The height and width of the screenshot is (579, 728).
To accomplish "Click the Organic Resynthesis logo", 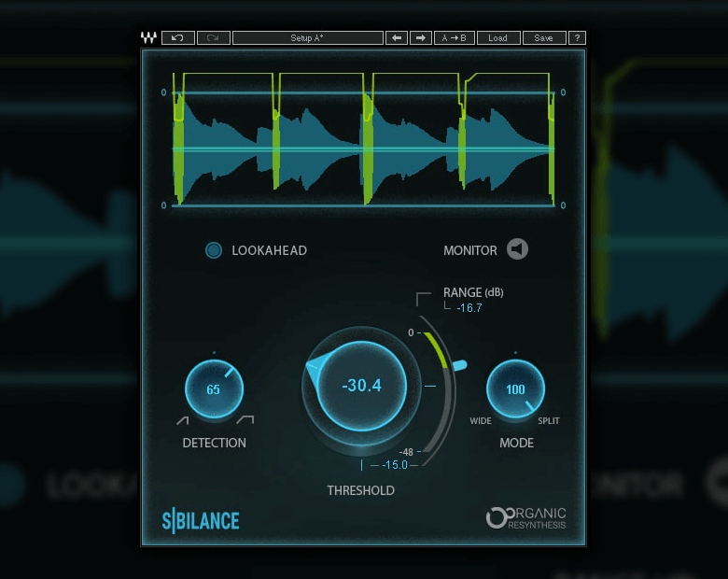I will 526,518.
